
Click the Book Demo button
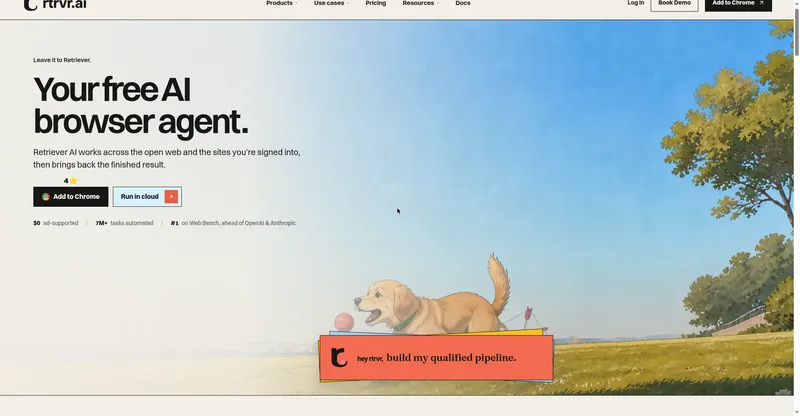click(x=674, y=4)
